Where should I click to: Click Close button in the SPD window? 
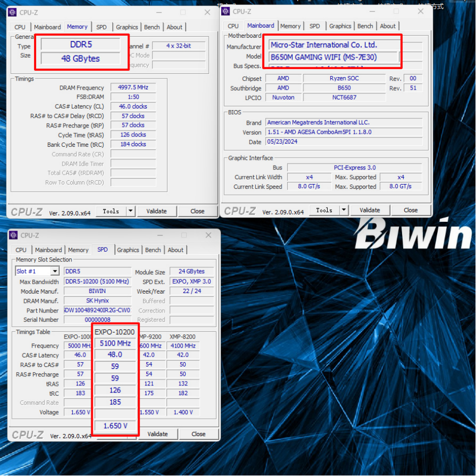199,434
